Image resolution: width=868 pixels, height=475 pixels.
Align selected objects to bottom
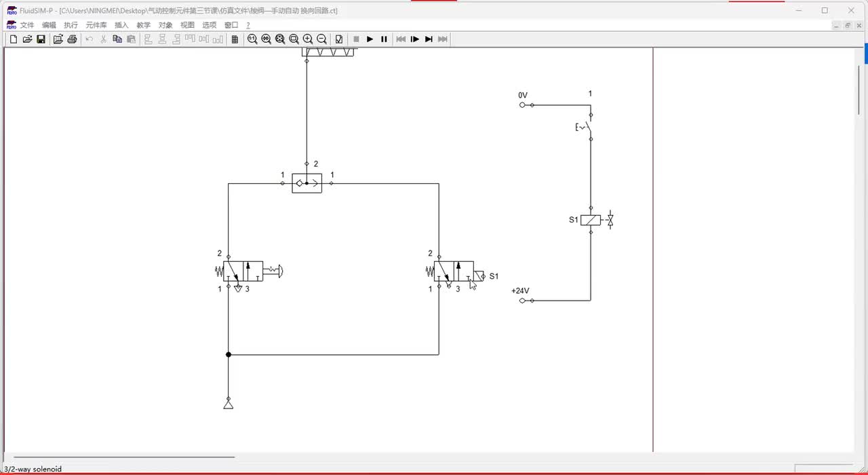(218, 39)
